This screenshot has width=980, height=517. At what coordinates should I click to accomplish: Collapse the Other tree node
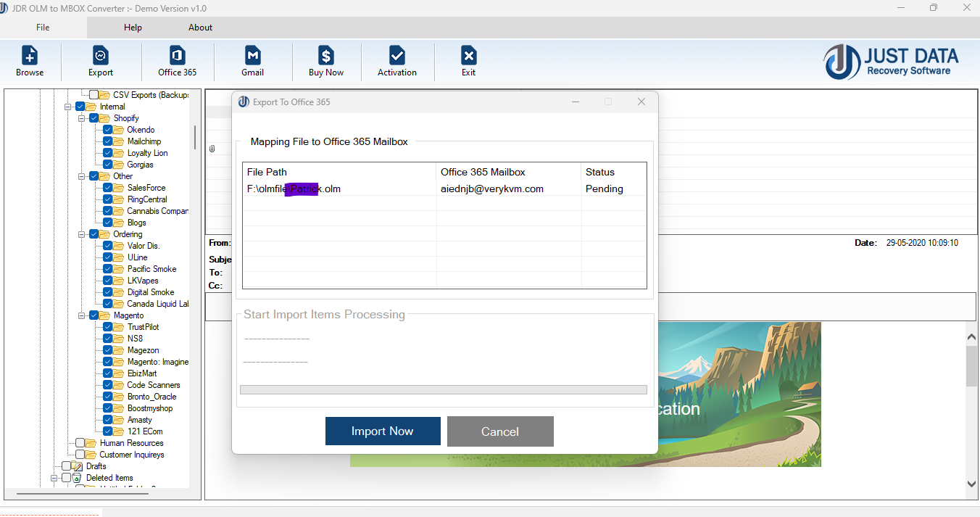coord(82,176)
